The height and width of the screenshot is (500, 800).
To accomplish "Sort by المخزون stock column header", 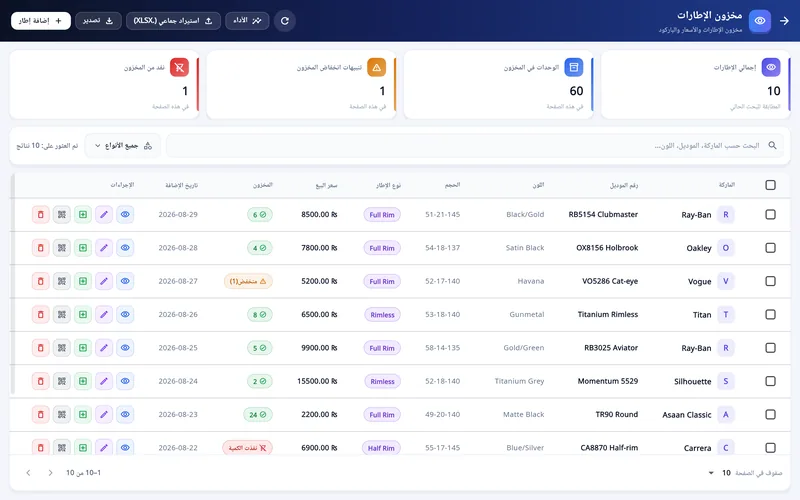I will (x=263, y=185).
